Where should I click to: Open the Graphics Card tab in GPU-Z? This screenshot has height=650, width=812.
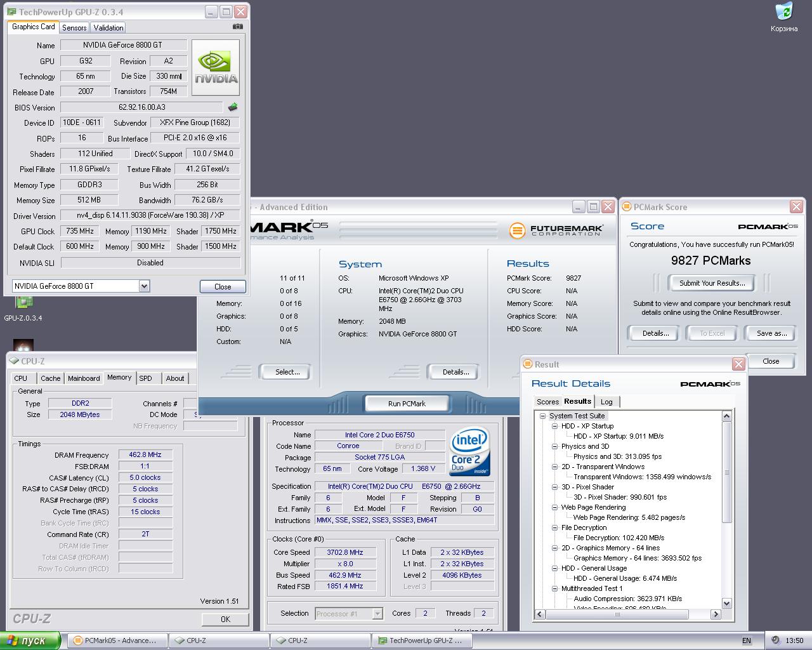(34, 27)
